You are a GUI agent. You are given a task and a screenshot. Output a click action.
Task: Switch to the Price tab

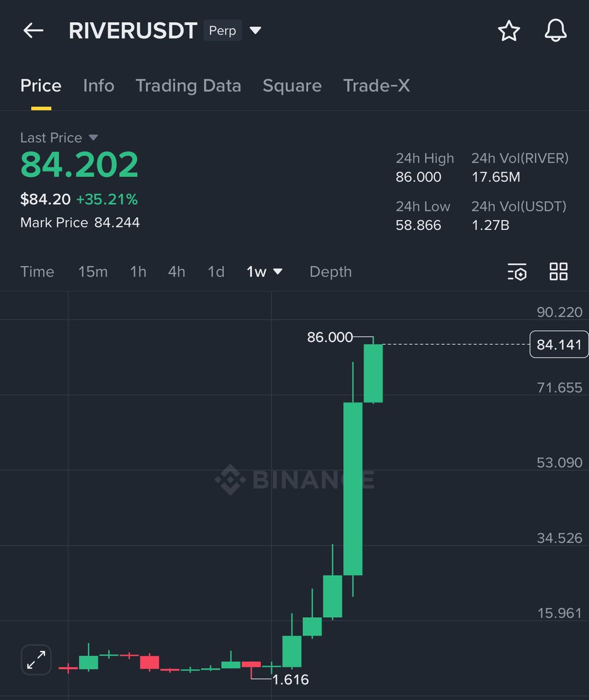(41, 86)
